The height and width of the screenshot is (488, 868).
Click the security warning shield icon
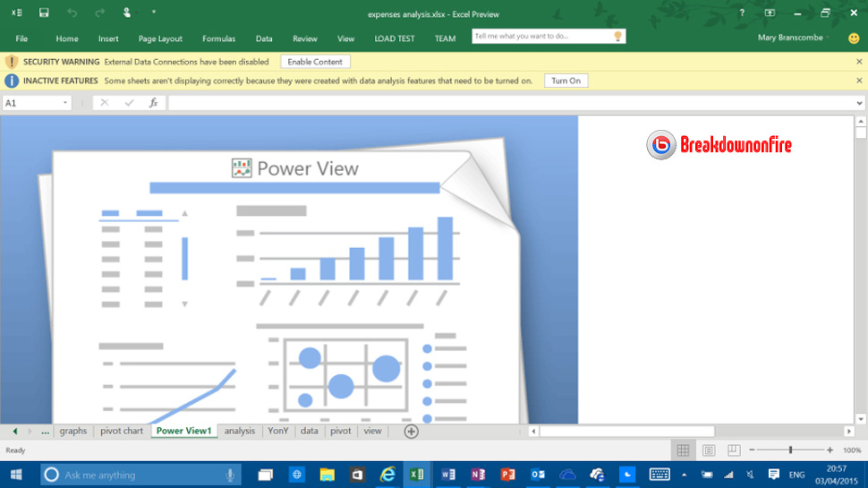coord(11,62)
